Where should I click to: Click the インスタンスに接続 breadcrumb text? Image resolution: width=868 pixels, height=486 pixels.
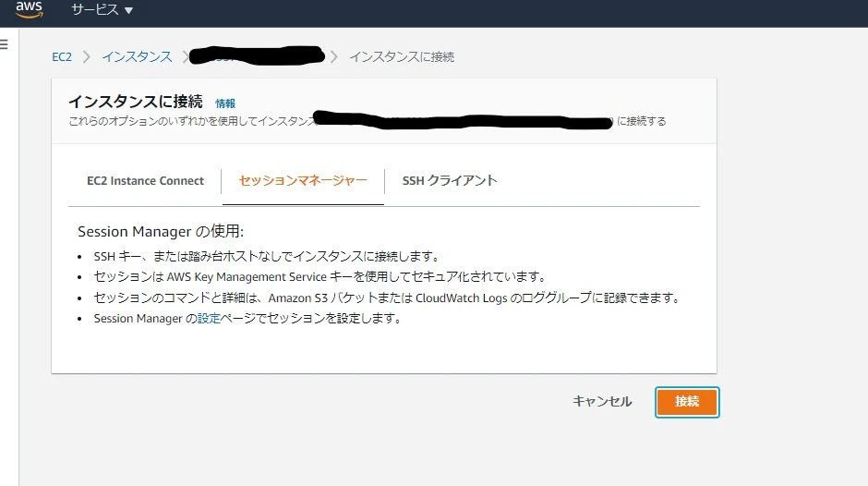coord(402,56)
